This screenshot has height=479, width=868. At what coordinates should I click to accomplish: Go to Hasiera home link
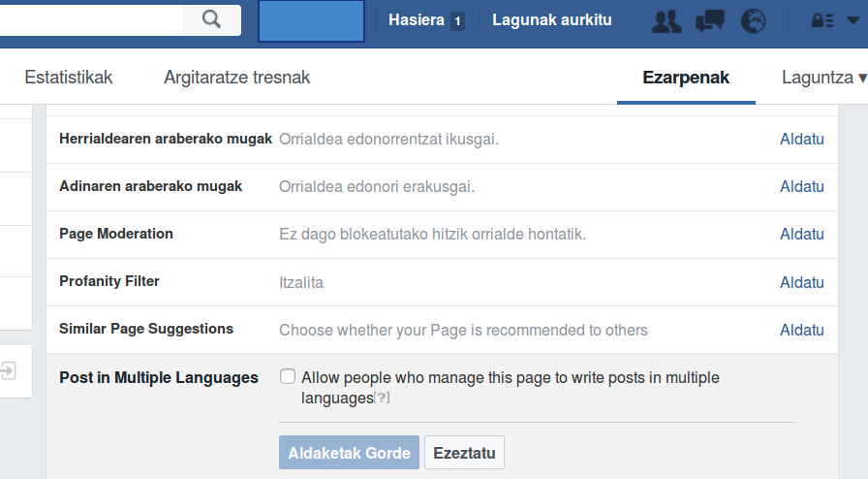[416, 19]
